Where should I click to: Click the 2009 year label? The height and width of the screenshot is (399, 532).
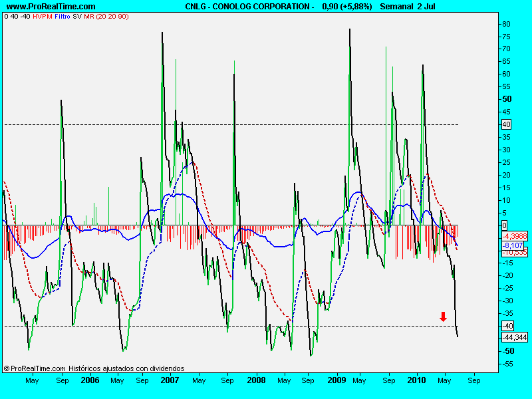click(x=336, y=380)
